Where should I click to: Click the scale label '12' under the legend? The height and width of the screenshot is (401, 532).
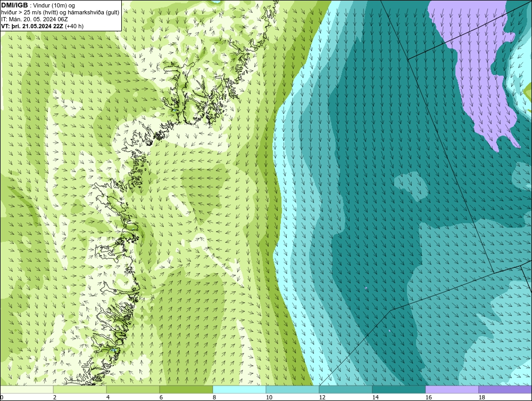(322, 397)
